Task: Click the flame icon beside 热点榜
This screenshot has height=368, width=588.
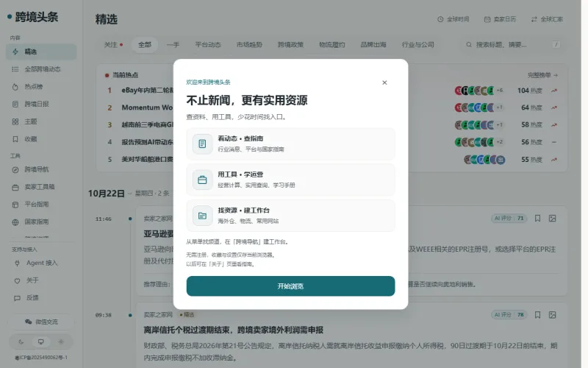Action: (15, 87)
